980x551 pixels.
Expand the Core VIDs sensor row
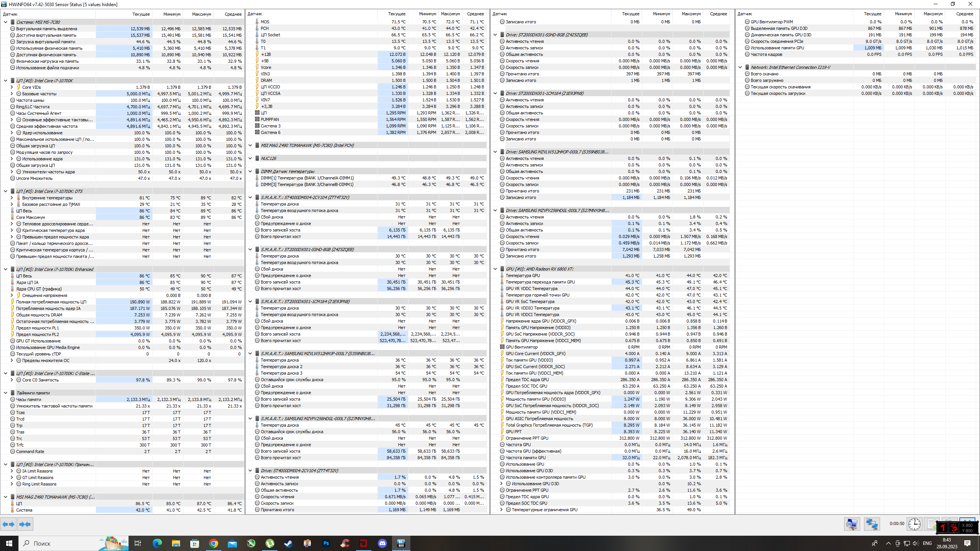coord(12,87)
